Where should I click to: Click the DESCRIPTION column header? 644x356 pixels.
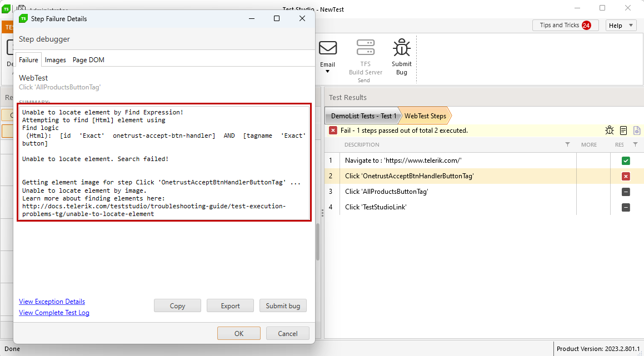(x=361, y=144)
